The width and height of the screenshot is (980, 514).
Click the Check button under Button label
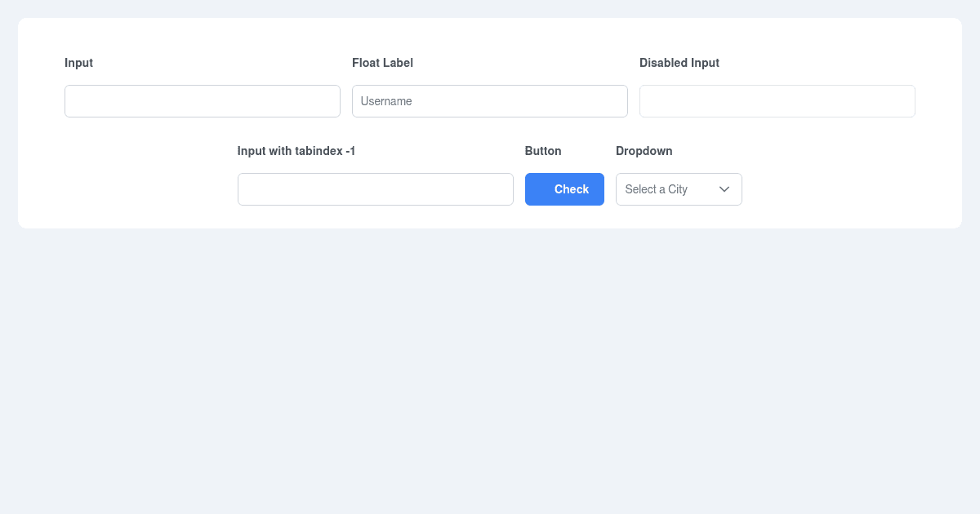(564, 189)
